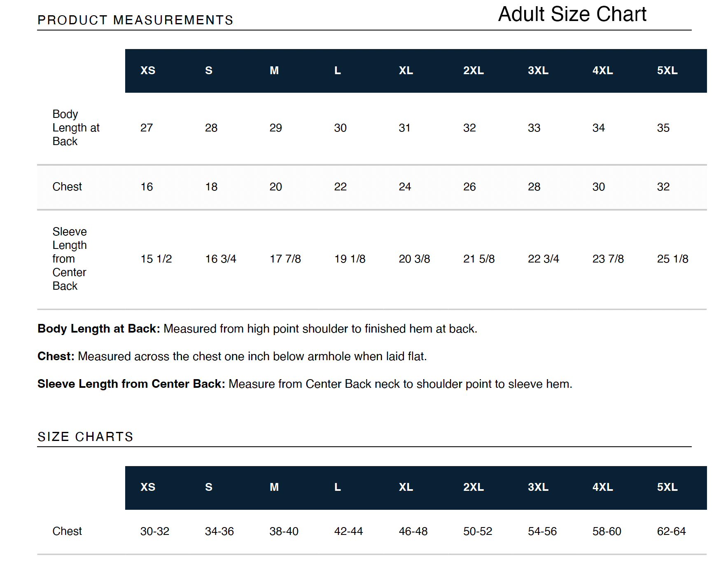Click the bold "Body Length at Back:" definition
The width and height of the screenshot is (728, 572).
(x=98, y=328)
